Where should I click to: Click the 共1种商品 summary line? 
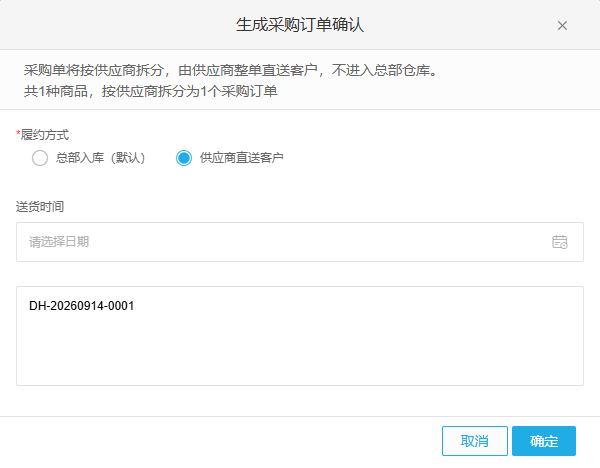150,91
